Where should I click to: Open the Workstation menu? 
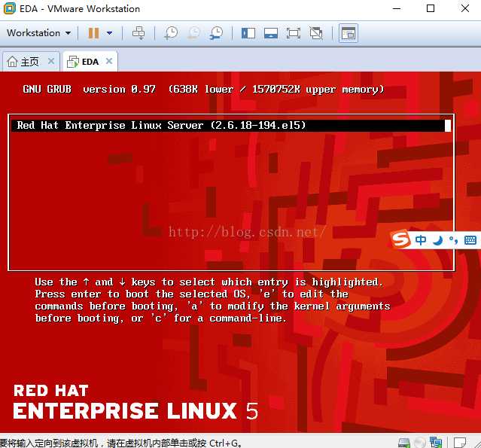pos(38,33)
